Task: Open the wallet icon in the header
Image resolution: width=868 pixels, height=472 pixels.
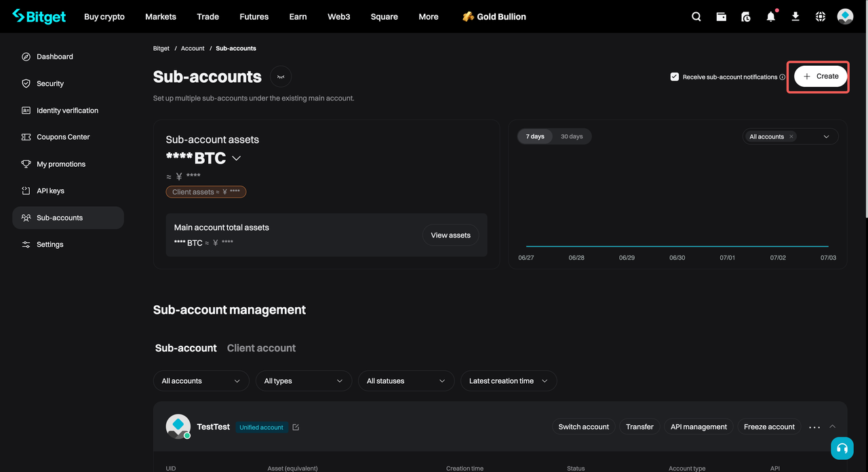Action: (722, 16)
